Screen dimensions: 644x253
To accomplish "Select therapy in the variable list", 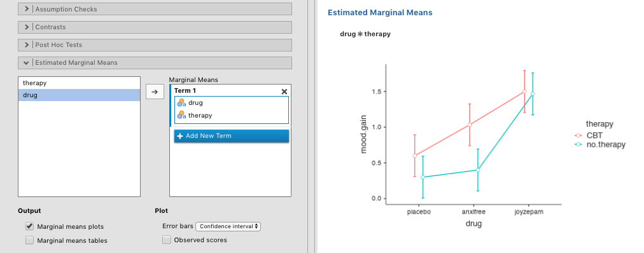I will tap(80, 83).
